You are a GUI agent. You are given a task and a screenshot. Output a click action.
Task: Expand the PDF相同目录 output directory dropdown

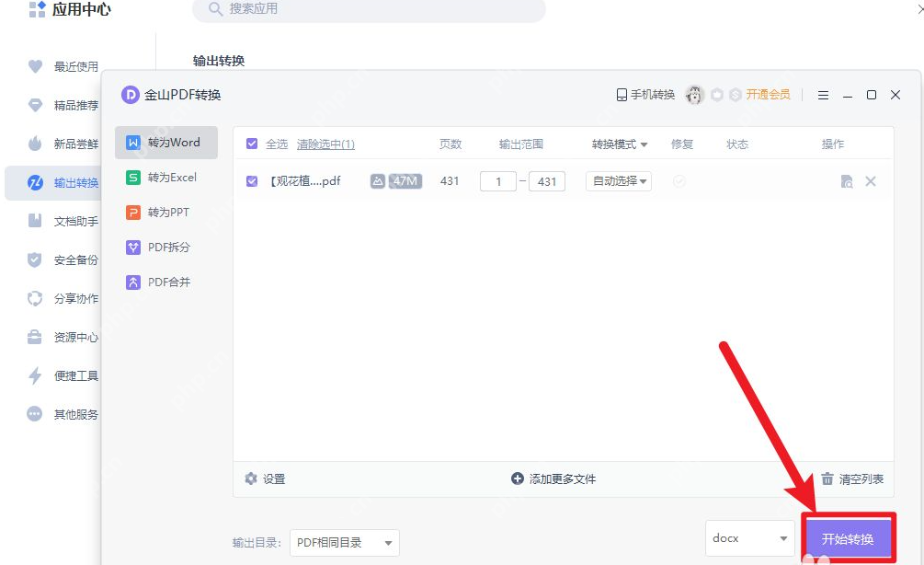(x=344, y=543)
